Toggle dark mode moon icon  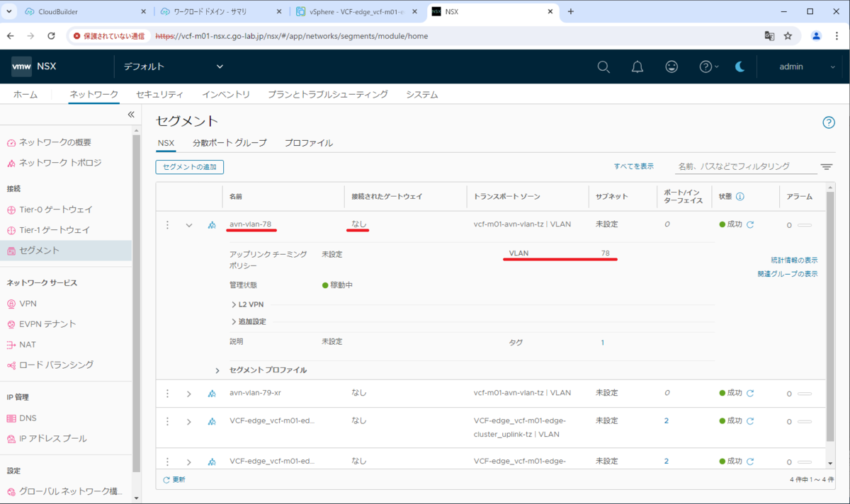739,67
